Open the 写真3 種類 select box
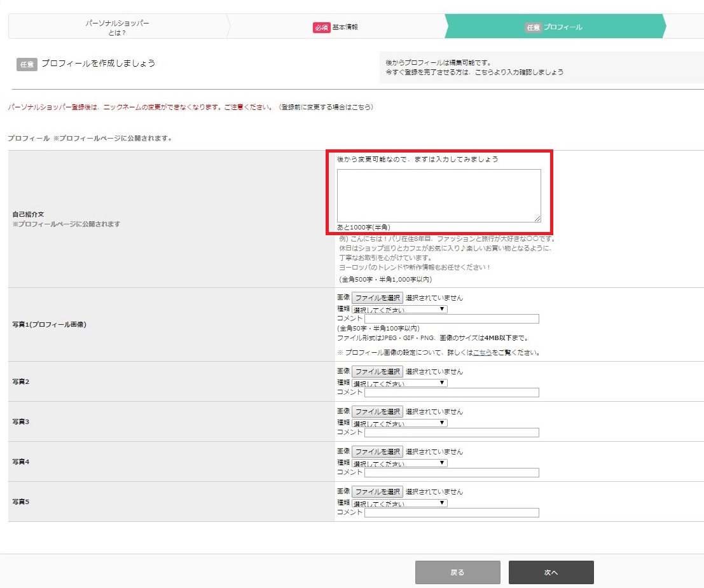This screenshot has height=588, width=704. pos(399,423)
